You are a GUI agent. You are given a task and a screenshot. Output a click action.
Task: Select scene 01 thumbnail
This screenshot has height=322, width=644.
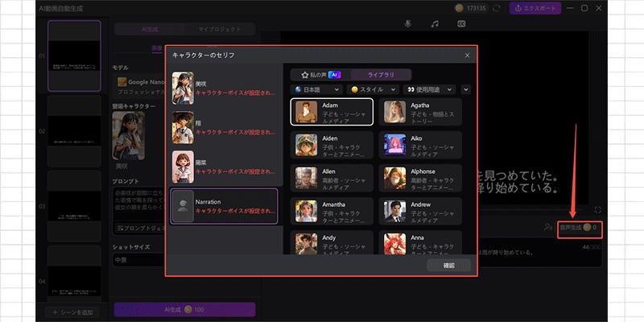(74, 56)
